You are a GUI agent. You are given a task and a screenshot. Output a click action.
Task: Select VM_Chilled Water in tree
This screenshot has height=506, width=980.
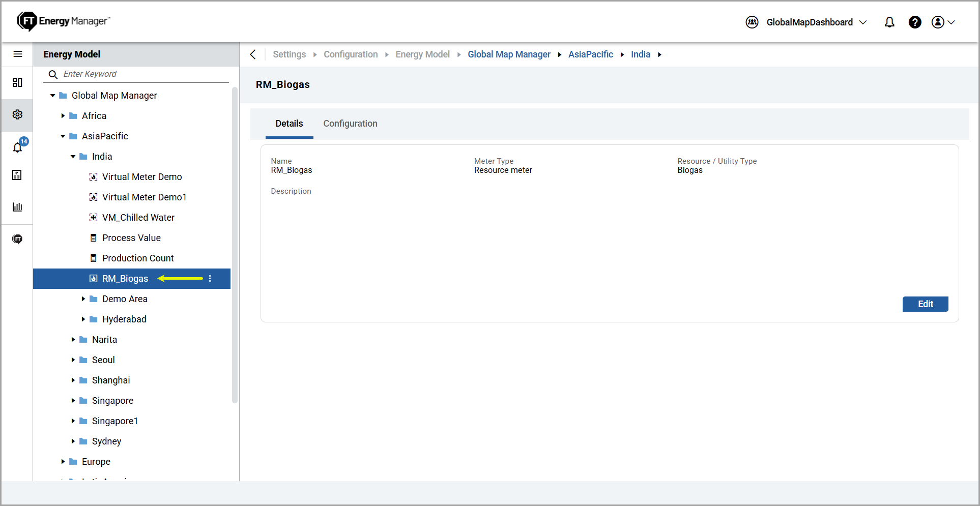click(x=138, y=218)
